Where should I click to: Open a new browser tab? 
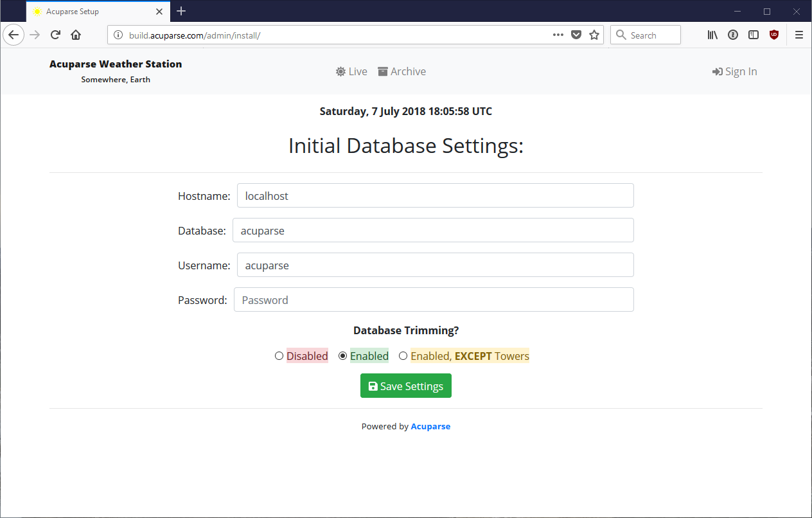[x=181, y=11]
